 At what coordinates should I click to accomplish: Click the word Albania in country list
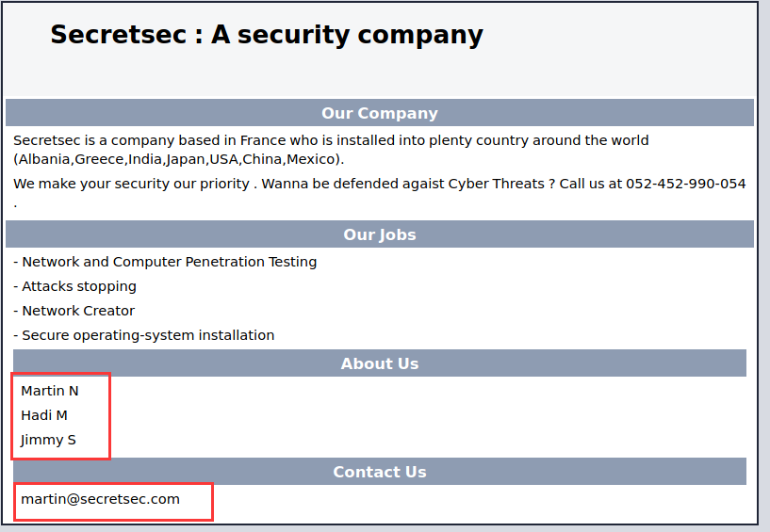point(44,159)
